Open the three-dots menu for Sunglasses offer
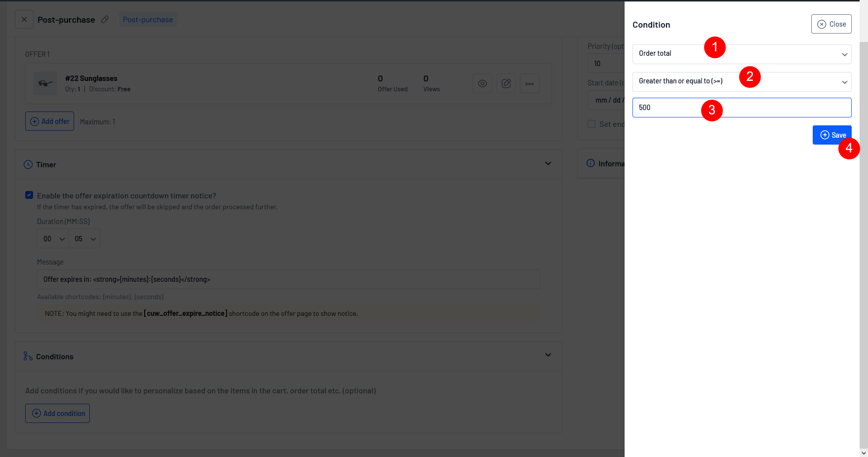The image size is (868, 457). (x=529, y=83)
